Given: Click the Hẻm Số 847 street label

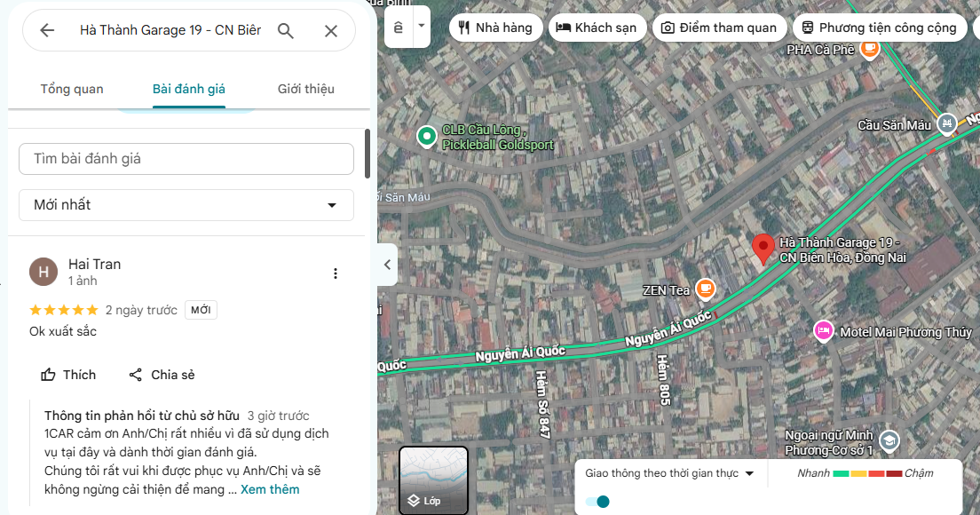Looking at the screenshot, I should pos(541,404).
